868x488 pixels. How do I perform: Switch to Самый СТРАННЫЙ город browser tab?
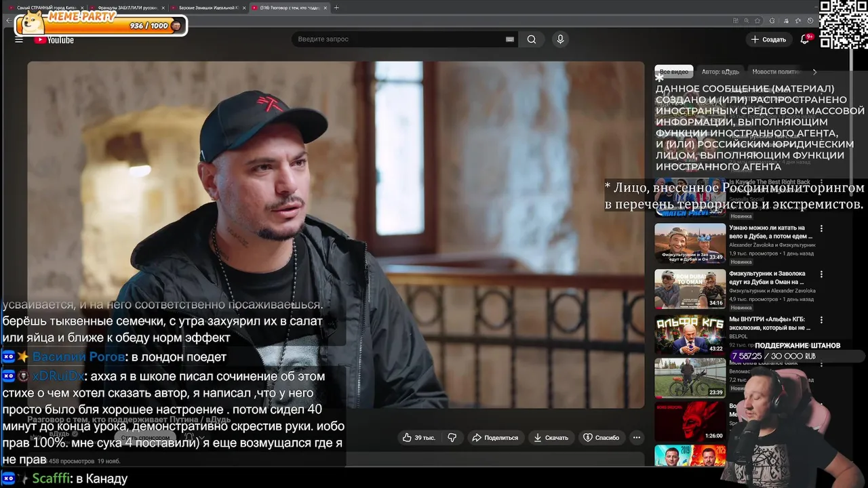tap(46, 7)
